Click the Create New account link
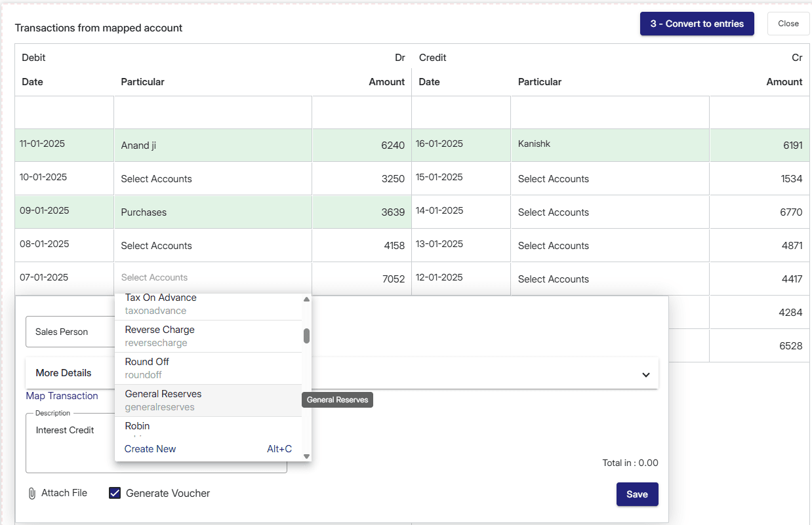The image size is (812, 525). click(x=150, y=449)
